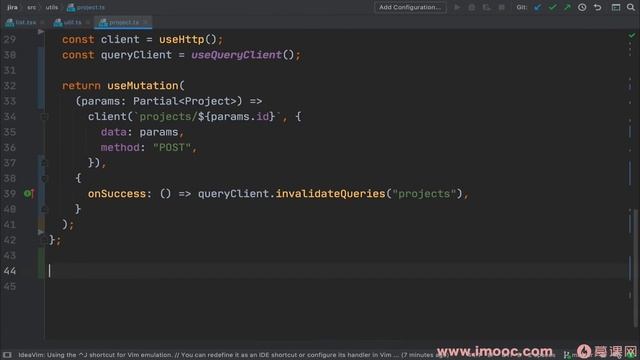Click the IdeaVim status bar notification message
The width and height of the screenshot is (640, 360).
[233, 355]
